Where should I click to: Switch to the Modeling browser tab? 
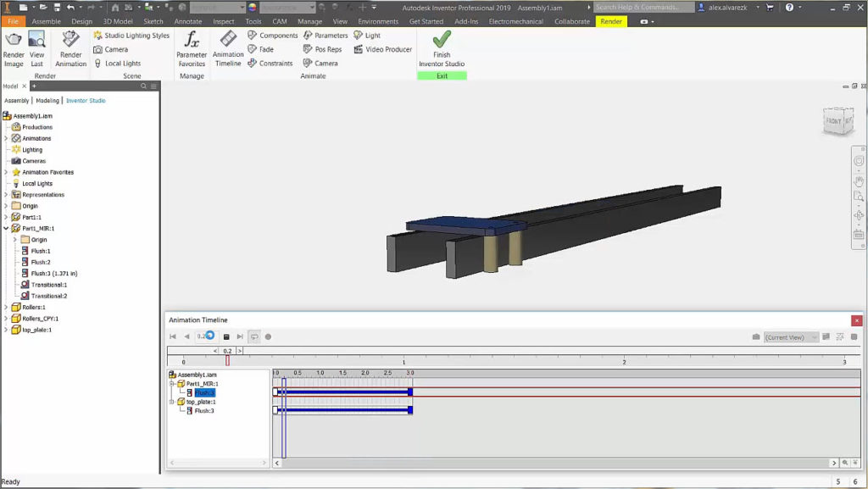tap(47, 100)
